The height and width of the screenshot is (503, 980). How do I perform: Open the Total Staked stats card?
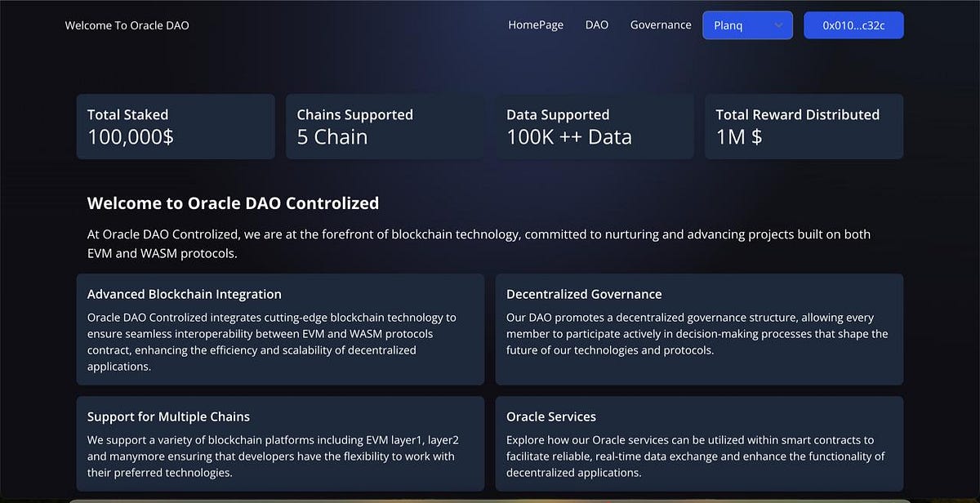175,127
